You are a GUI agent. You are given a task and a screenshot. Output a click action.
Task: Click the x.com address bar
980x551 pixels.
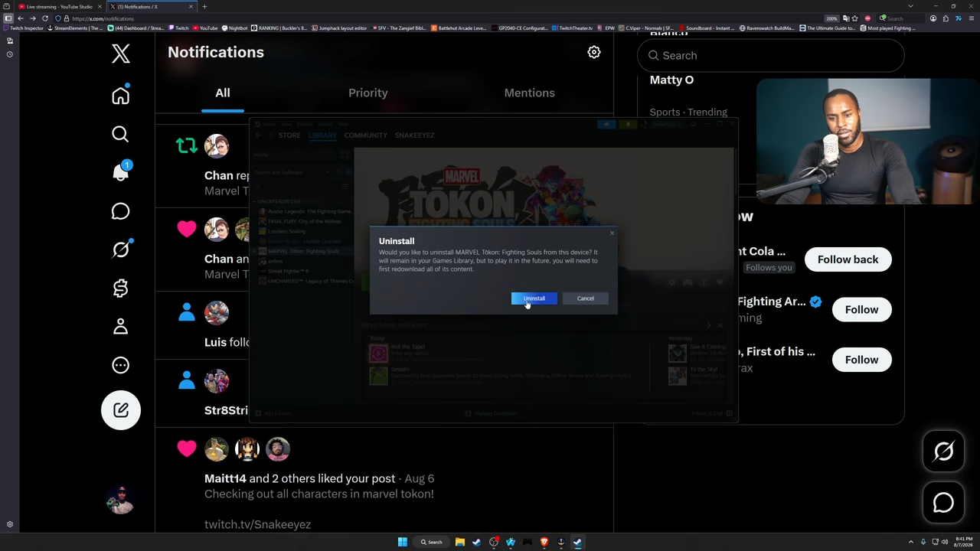444,18
